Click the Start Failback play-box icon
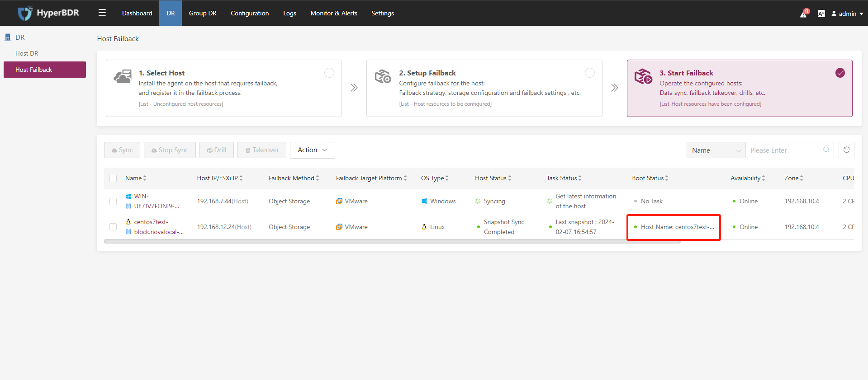Image resolution: width=868 pixels, height=380 pixels. (643, 76)
